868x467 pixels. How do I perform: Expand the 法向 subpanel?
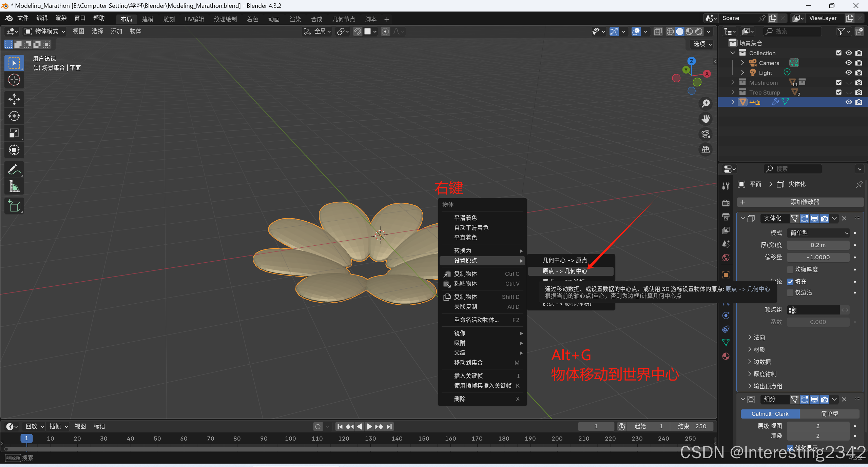(x=759, y=337)
